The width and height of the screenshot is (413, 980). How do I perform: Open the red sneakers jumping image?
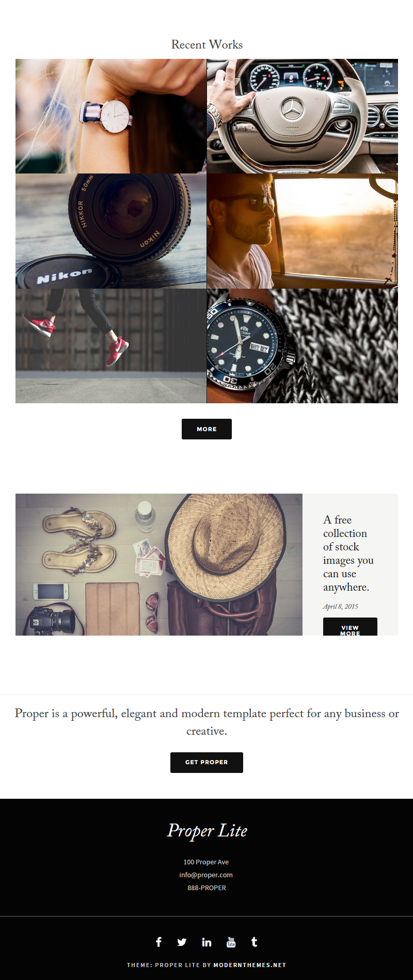(x=111, y=346)
